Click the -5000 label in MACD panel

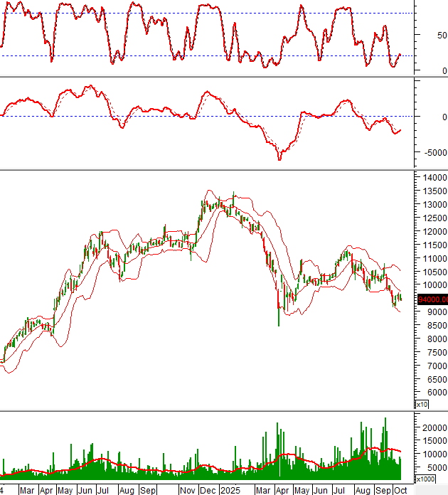click(x=433, y=153)
